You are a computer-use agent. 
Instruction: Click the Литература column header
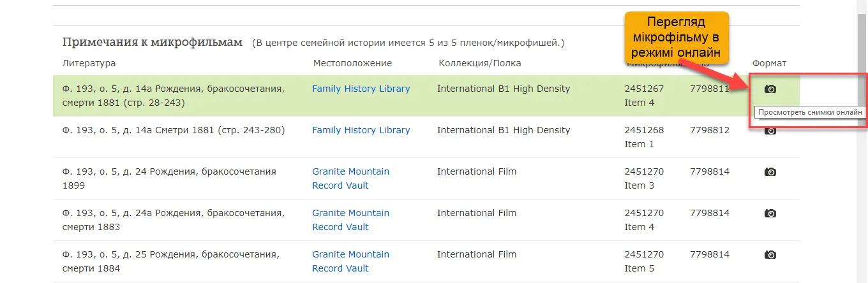click(89, 63)
